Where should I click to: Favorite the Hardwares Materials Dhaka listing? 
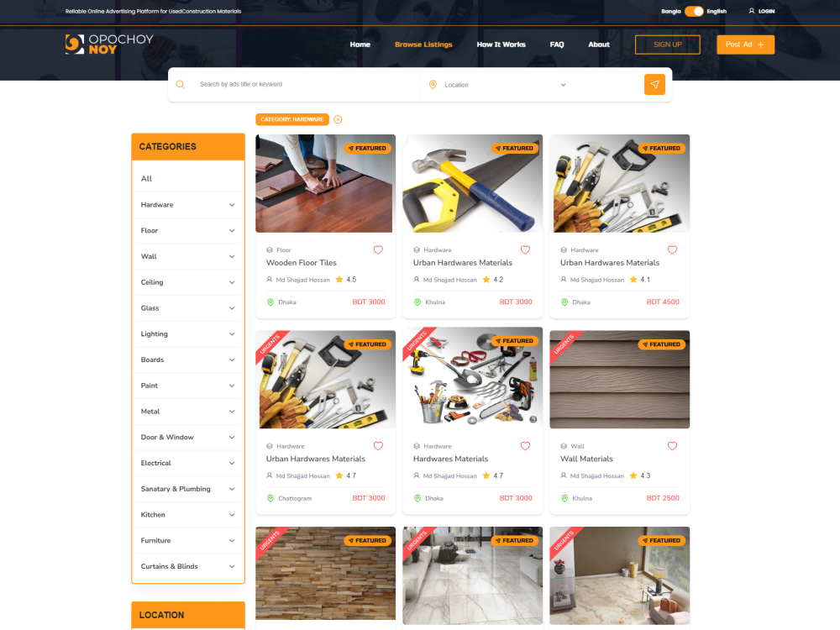[x=525, y=446]
